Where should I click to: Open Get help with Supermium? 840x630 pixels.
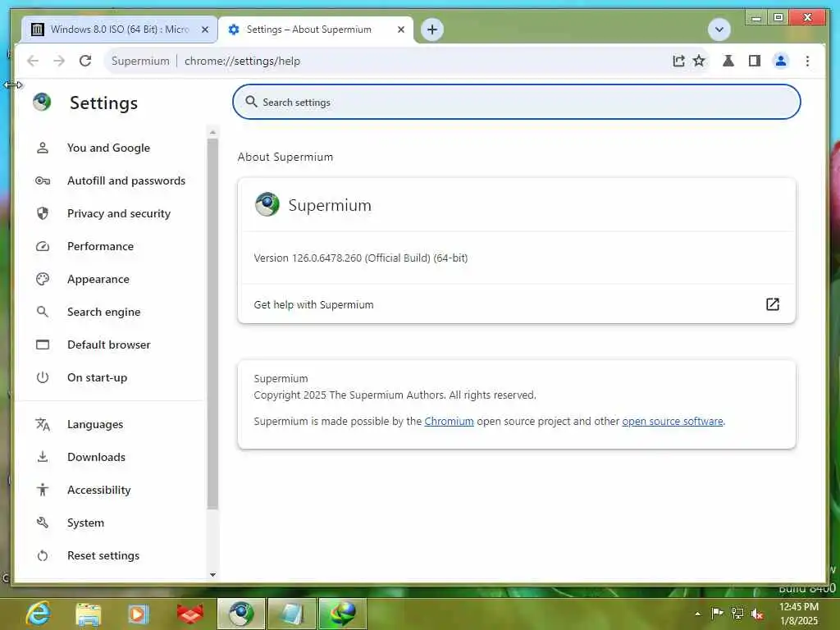click(x=517, y=304)
